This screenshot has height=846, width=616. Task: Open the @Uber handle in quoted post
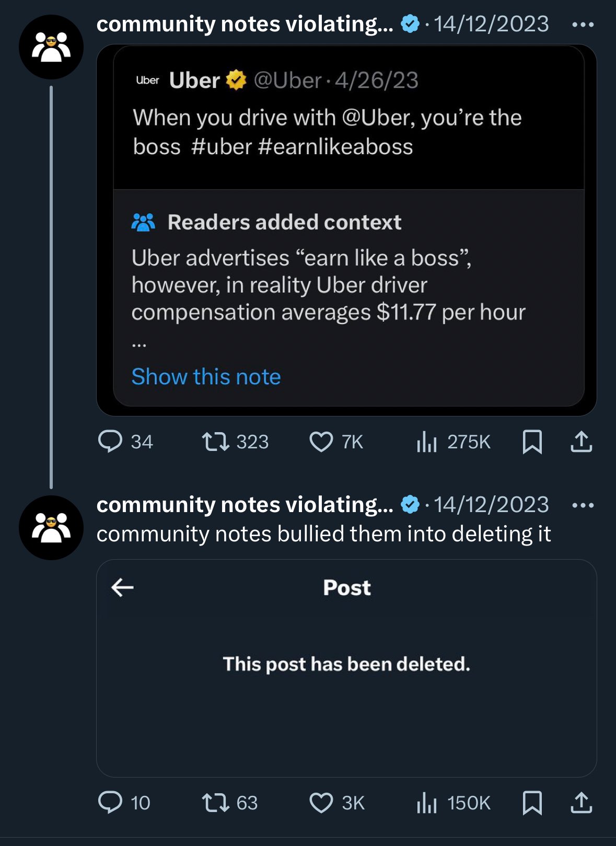point(287,80)
